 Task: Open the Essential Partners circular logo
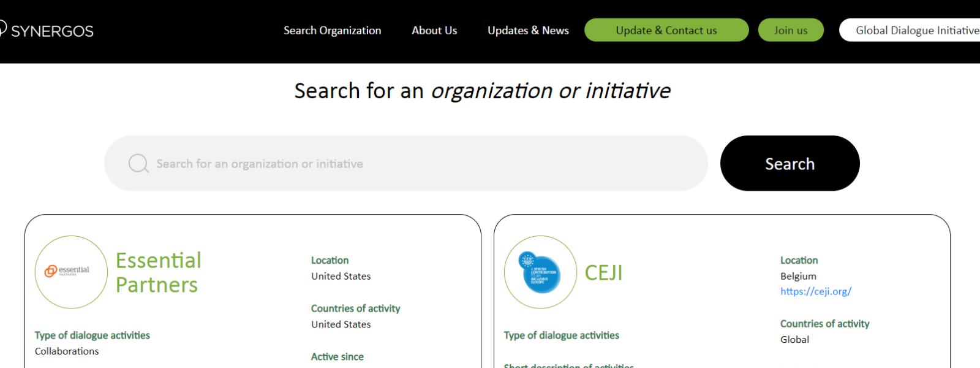click(71, 272)
